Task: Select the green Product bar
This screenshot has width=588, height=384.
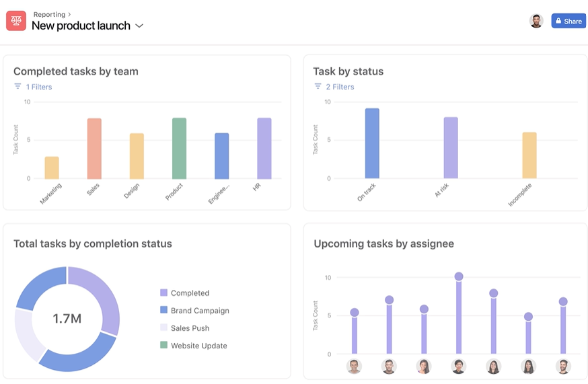Action: [179, 149]
